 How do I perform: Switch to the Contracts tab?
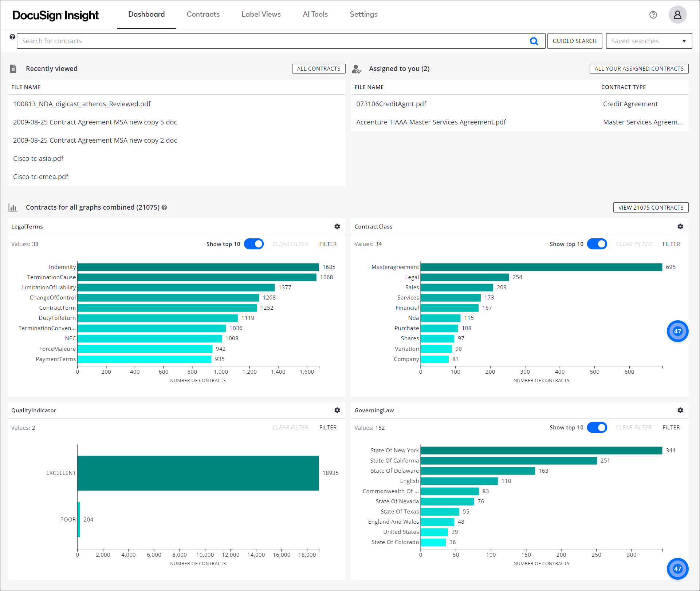pyautogui.click(x=203, y=14)
